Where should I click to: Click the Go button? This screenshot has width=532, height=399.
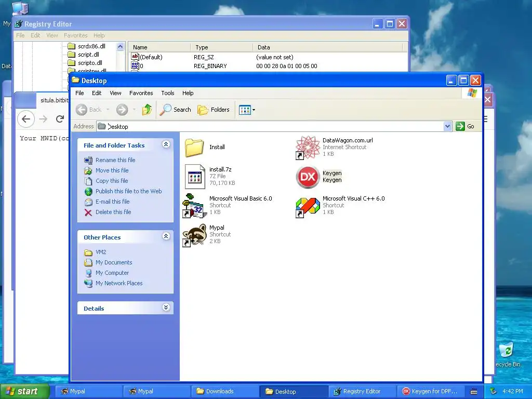point(465,126)
